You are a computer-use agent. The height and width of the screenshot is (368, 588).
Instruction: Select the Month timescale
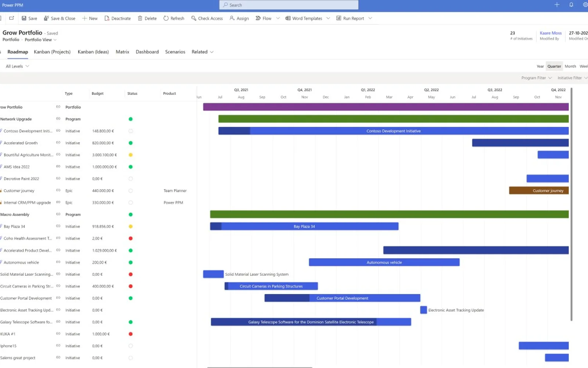pyautogui.click(x=570, y=66)
